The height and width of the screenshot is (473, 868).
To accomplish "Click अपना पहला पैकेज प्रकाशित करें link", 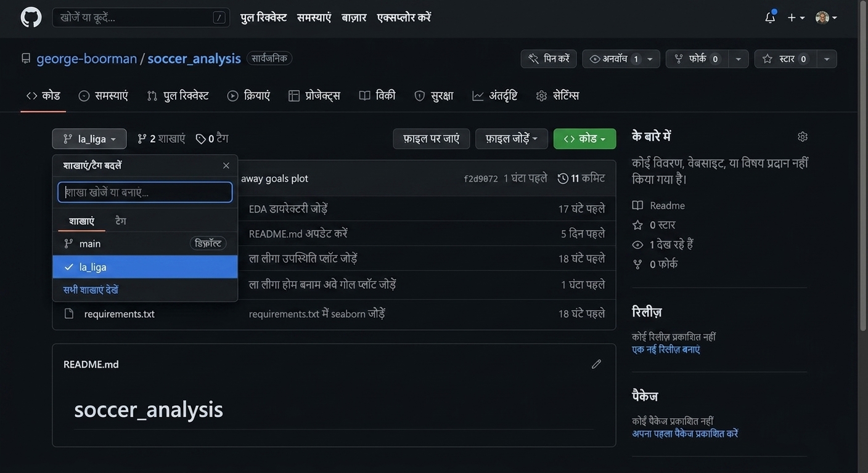I will click(685, 434).
